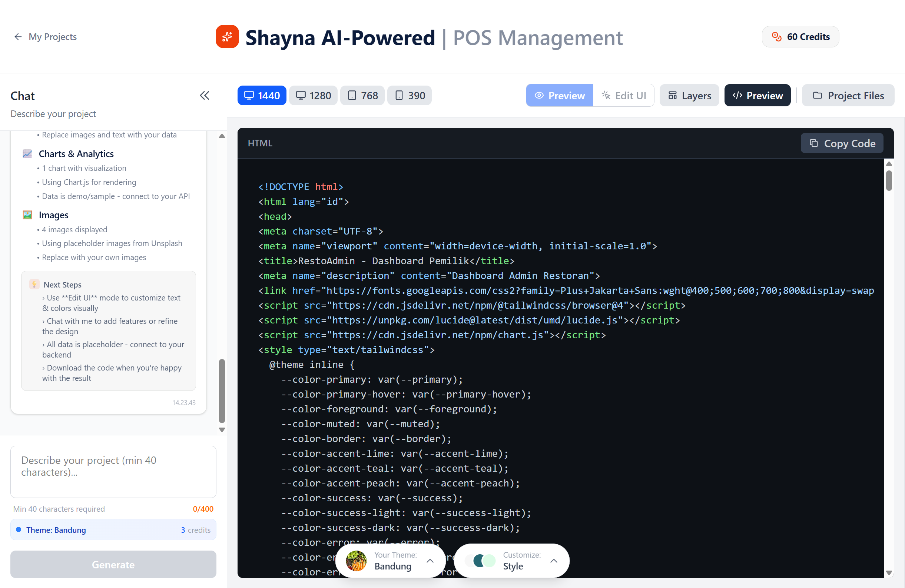Screen dimensions: 905x588
Task: Click the Shayna AI sparkle logo icon
Action: pyautogui.click(x=227, y=36)
